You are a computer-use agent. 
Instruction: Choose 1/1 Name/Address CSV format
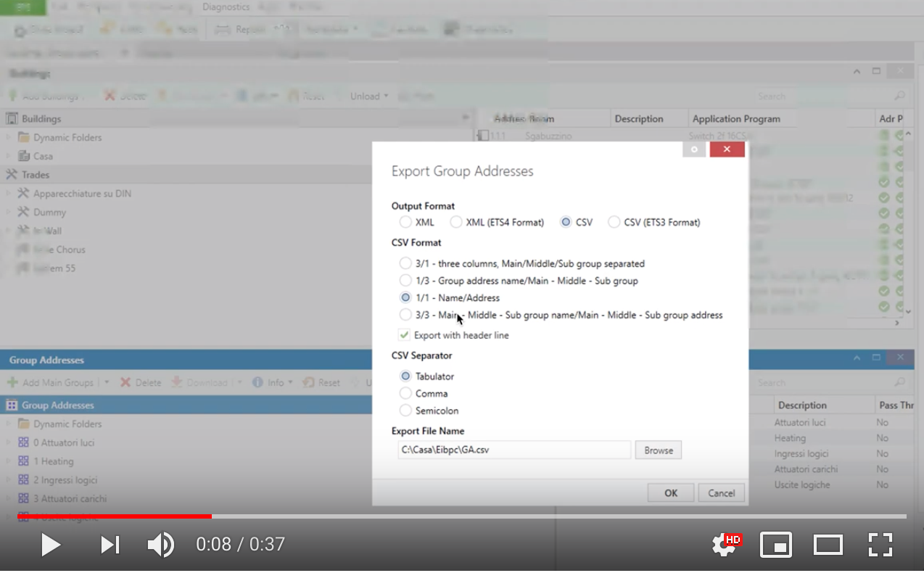405,297
